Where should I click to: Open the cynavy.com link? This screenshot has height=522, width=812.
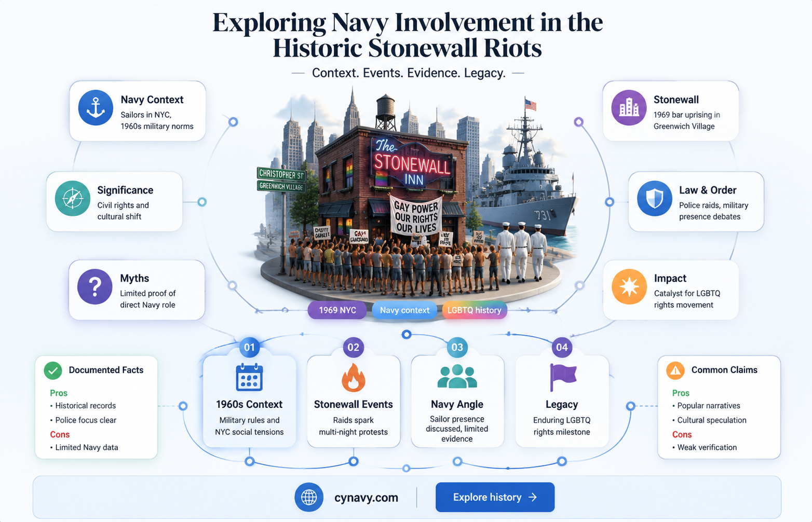[366, 498]
